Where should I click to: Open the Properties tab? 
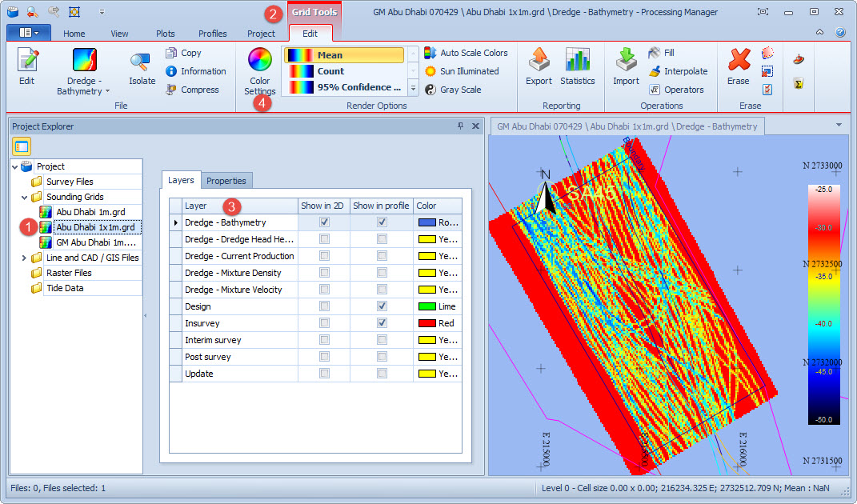pos(227,181)
